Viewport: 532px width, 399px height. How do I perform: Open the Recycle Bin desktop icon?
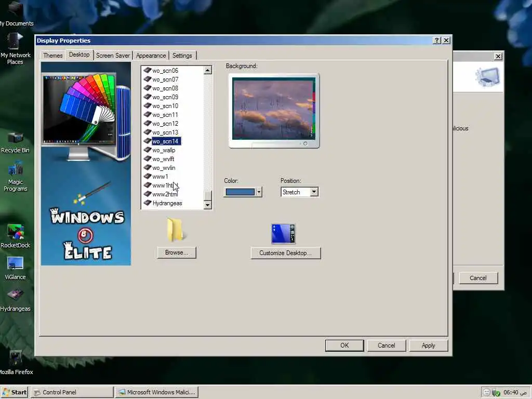coord(15,143)
